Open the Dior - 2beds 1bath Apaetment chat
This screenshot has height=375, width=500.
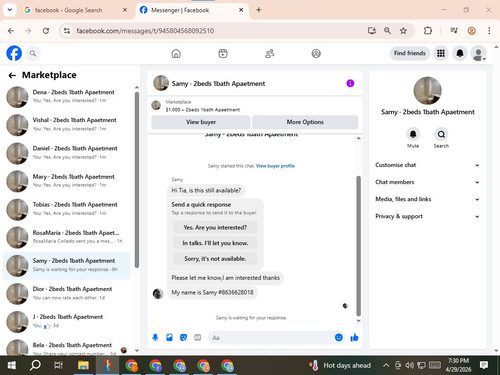[x=67, y=294]
